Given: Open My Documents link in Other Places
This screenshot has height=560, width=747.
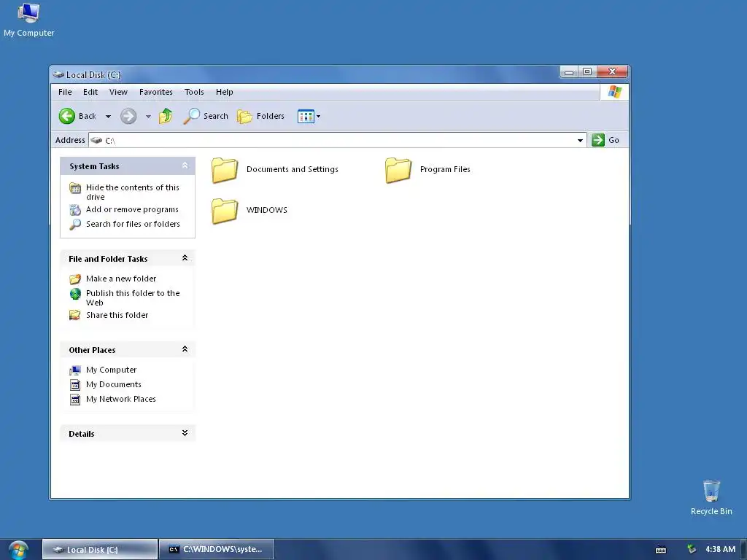Looking at the screenshot, I should [113, 384].
